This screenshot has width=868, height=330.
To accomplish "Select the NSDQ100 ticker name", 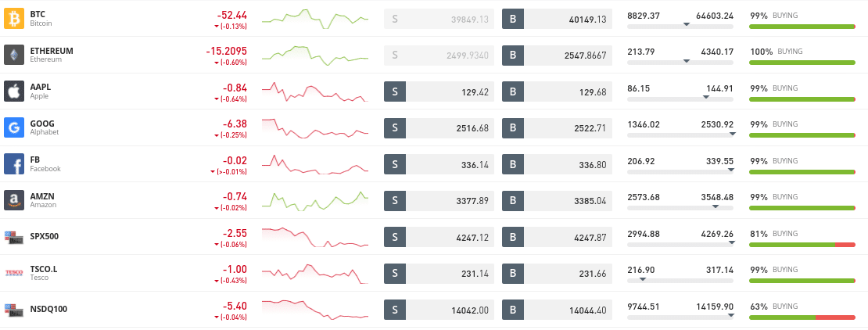I will click(x=48, y=309).
